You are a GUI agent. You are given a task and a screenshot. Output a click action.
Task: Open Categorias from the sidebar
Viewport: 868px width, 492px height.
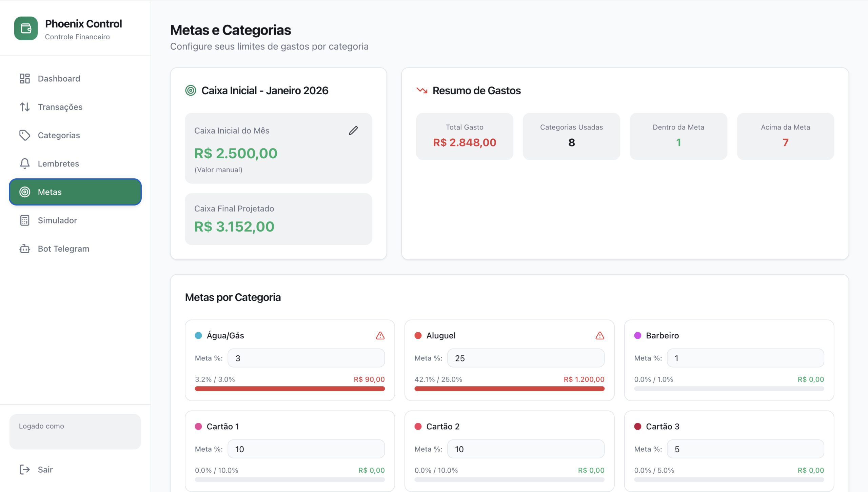75,135
